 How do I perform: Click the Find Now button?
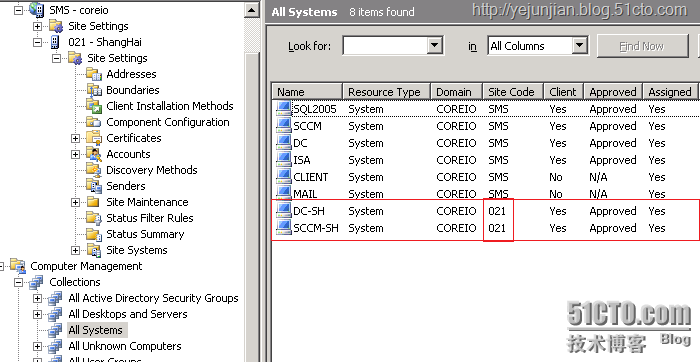(x=642, y=46)
